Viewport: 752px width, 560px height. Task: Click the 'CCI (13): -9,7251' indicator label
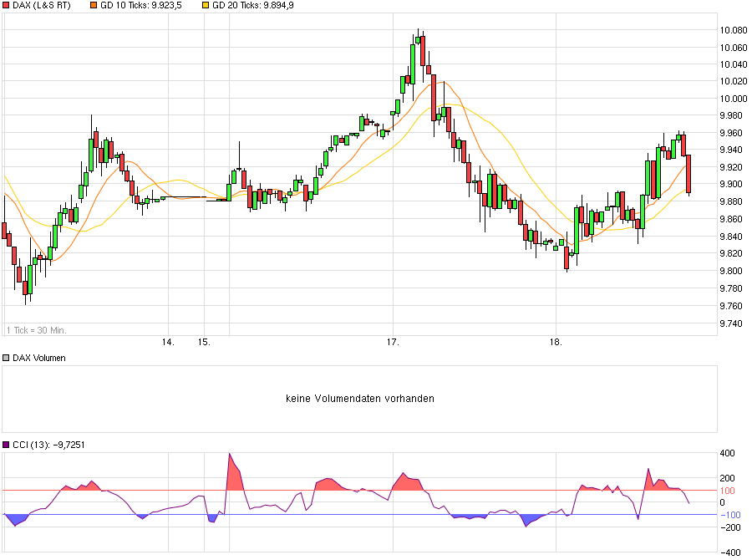pos(48,445)
